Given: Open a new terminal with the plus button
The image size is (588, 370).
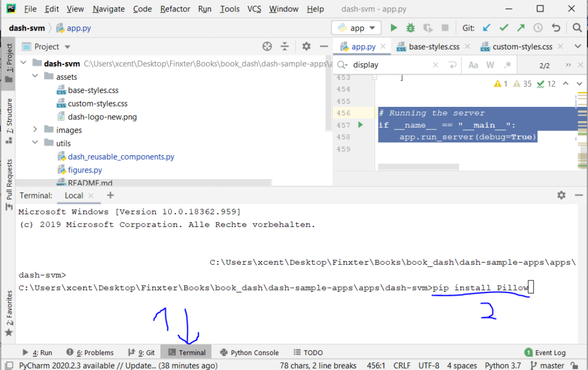Looking at the screenshot, I should (x=111, y=195).
